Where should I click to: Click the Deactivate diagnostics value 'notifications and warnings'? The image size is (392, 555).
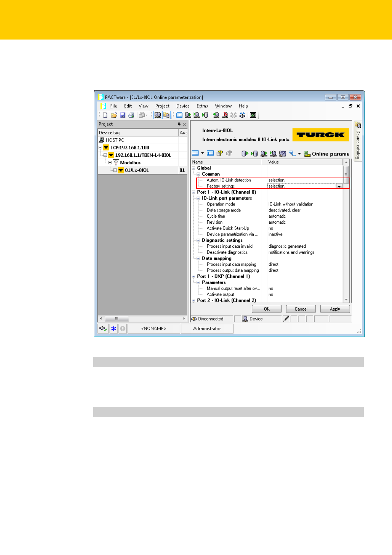pos(291,252)
